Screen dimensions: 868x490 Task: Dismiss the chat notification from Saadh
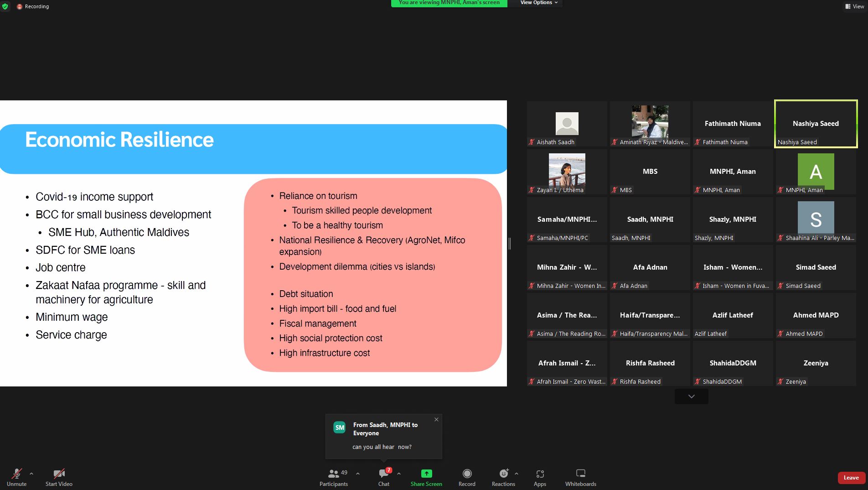point(436,419)
